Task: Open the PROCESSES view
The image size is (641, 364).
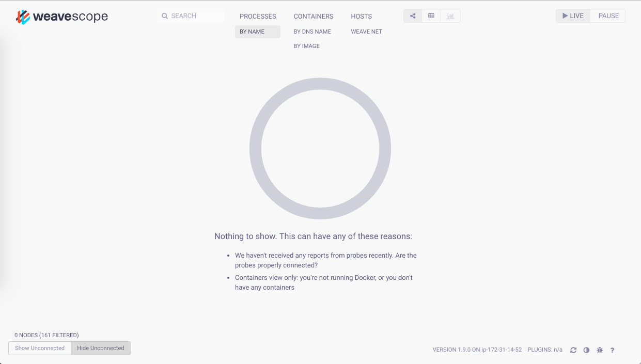Action: 258,16
